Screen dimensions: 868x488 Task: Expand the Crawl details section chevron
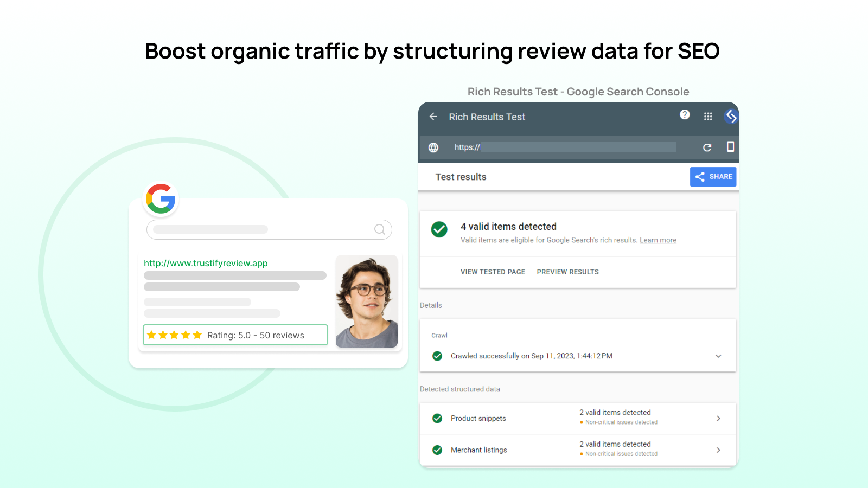(x=718, y=356)
